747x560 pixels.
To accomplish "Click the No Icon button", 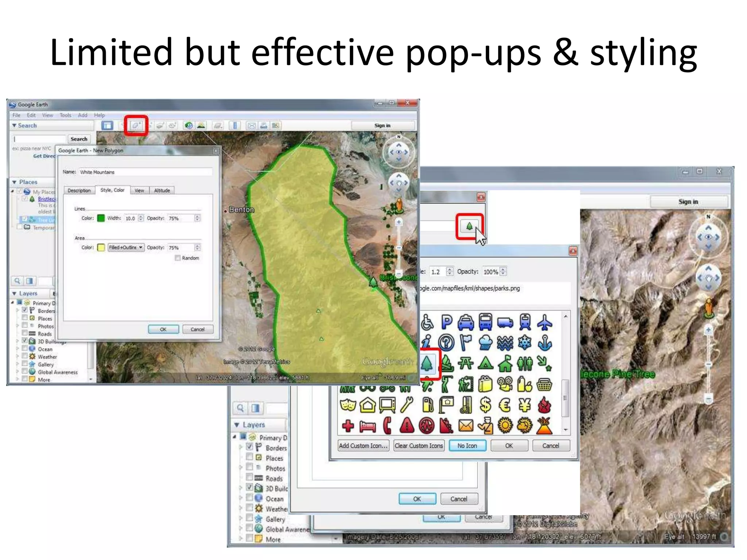I will pyautogui.click(x=467, y=446).
